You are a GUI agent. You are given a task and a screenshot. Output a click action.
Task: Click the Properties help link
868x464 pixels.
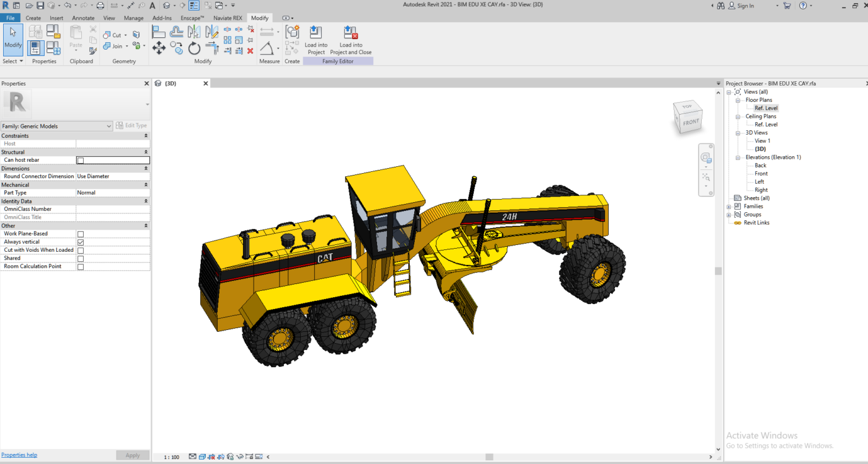[x=19, y=455]
